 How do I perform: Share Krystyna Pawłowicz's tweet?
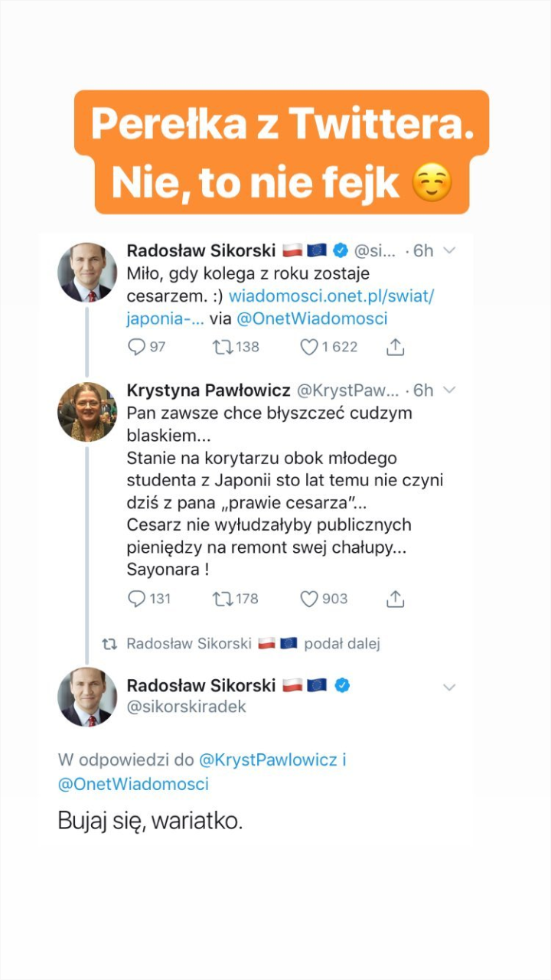click(395, 599)
